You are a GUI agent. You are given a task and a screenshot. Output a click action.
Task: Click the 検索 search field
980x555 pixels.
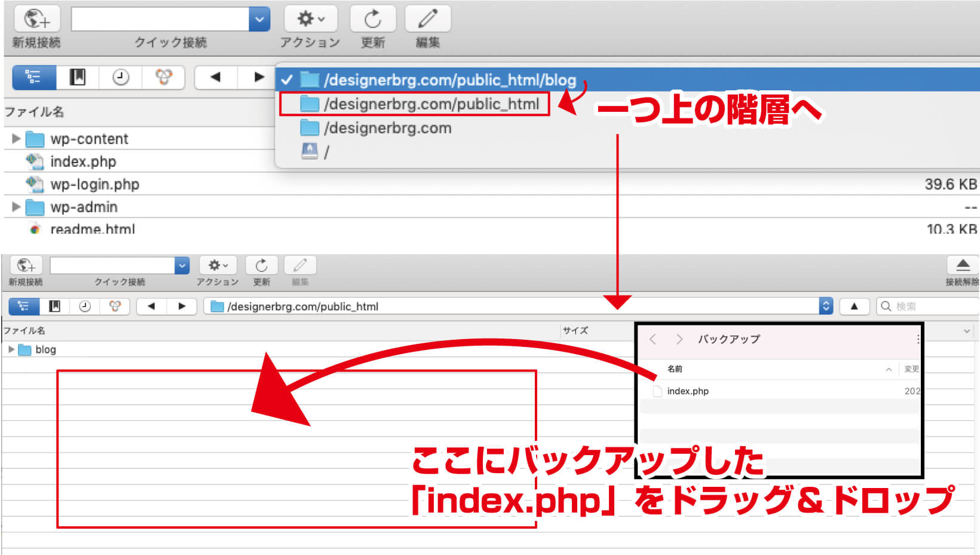coord(926,306)
